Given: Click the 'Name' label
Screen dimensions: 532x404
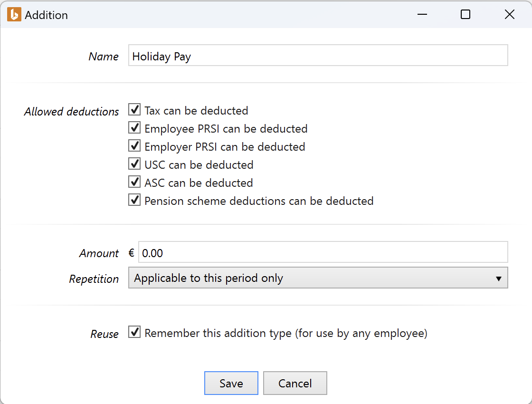Looking at the screenshot, I should tap(104, 57).
